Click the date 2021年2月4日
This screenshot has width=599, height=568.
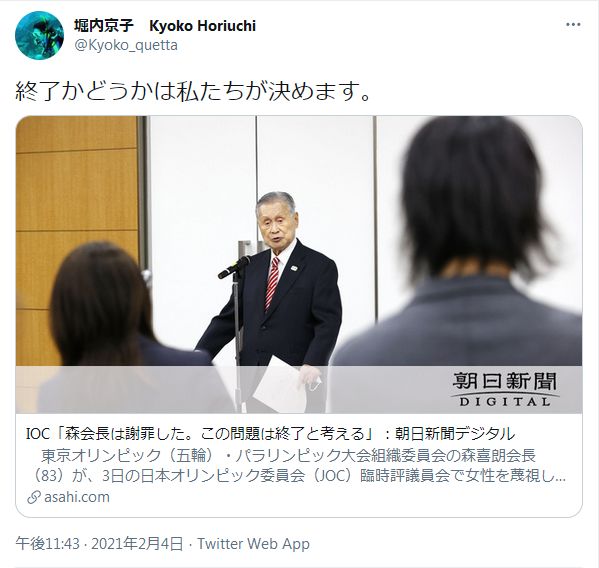pos(138,544)
